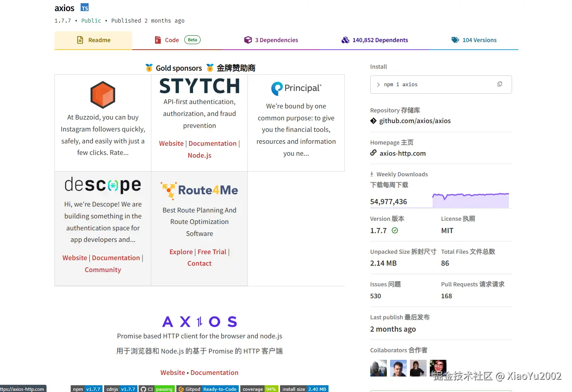Open the fourth collaborator avatar
572x392 pixels.
coord(438,368)
